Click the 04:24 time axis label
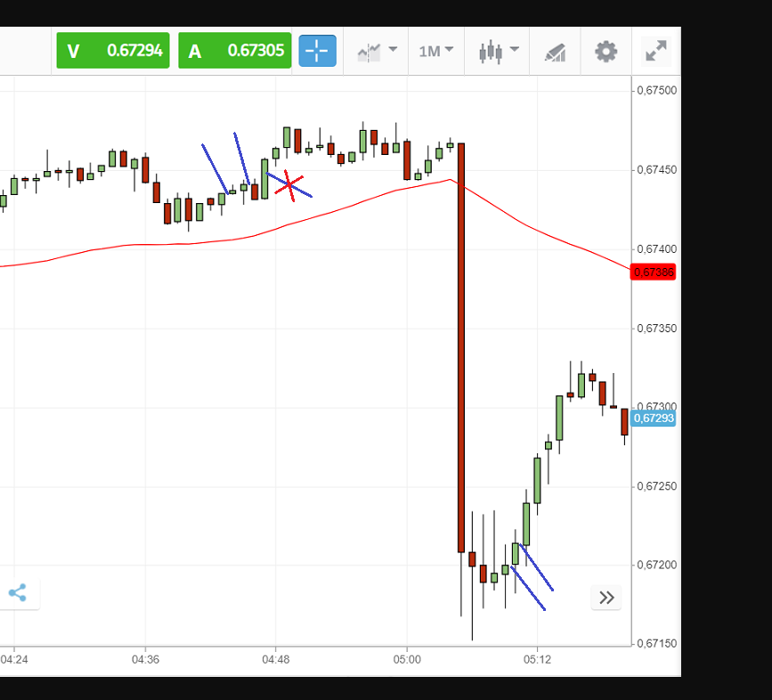The image size is (772, 700). click(x=14, y=660)
